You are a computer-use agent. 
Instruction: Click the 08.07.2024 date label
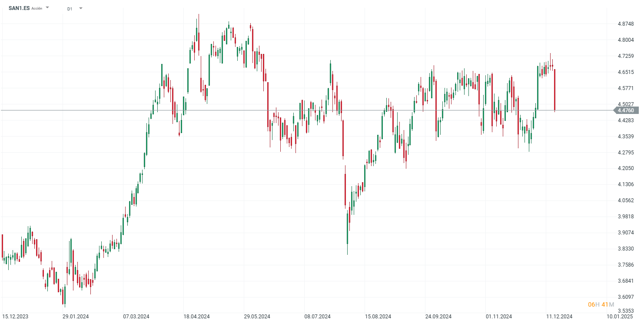[x=317, y=317]
